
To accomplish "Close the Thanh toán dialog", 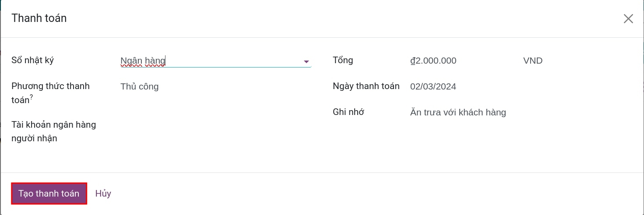I will (628, 18).
